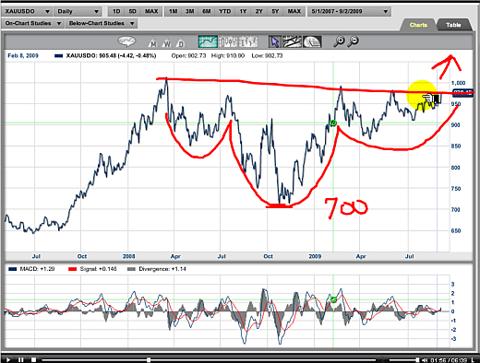Image resolution: width=480 pixels, height=363 pixels.
Task: Select the 3M range button
Action: click(190, 11)
